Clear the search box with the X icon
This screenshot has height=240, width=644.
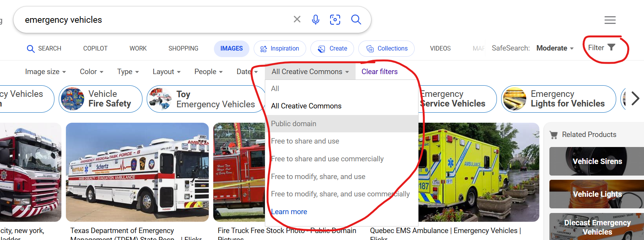pyautogui.click(x=297, y=19)
